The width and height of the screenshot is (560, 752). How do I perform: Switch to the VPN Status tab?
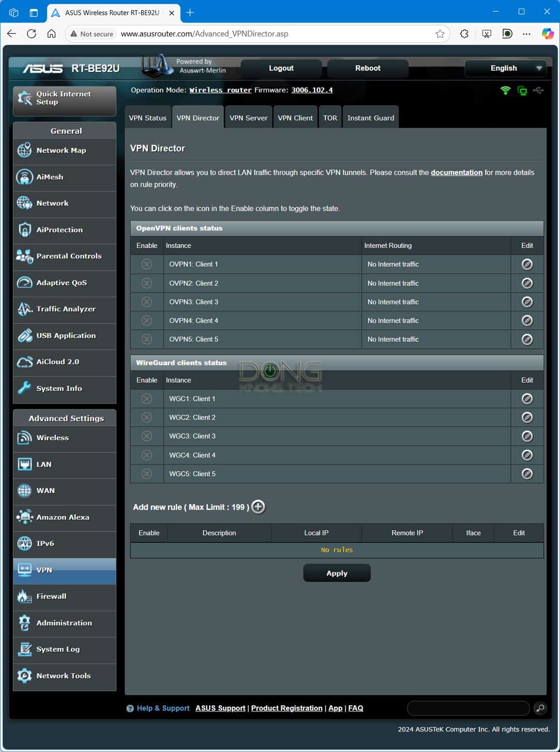coord(147,118)
